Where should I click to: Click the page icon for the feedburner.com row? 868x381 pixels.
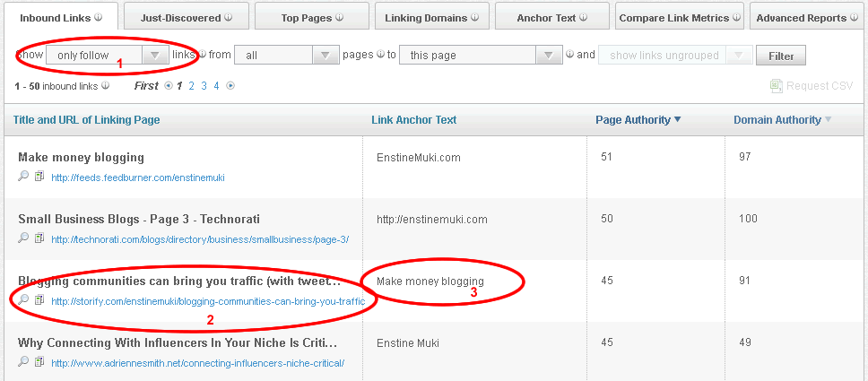click(x=39, y=177)
